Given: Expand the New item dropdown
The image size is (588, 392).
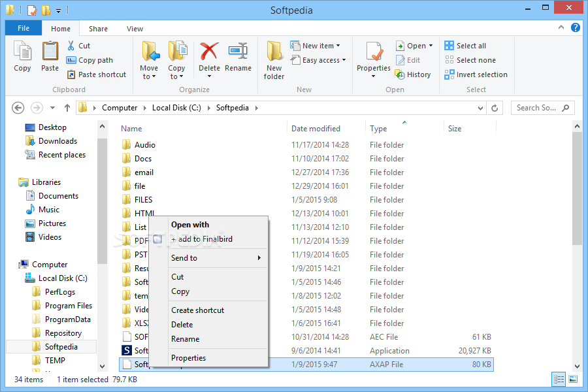Looking at the screenshot, I should click(x=338, y=46).
